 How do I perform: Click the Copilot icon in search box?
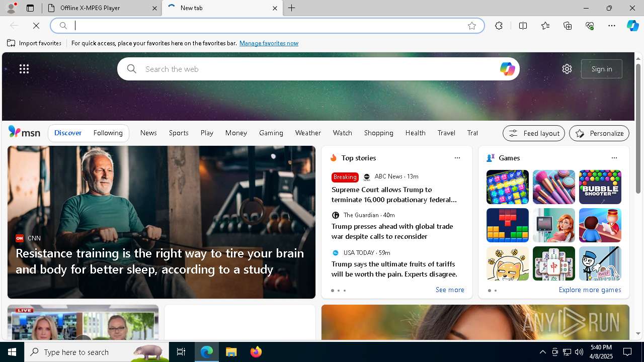pos(507,69)
